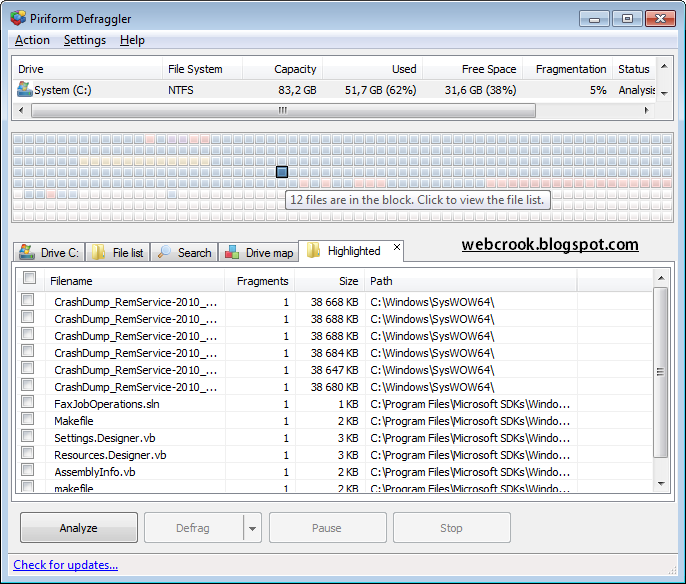Click the Free Space column header
Image resolution: width=686 pixels, height=584 pixels.
(x=472, y=69)
